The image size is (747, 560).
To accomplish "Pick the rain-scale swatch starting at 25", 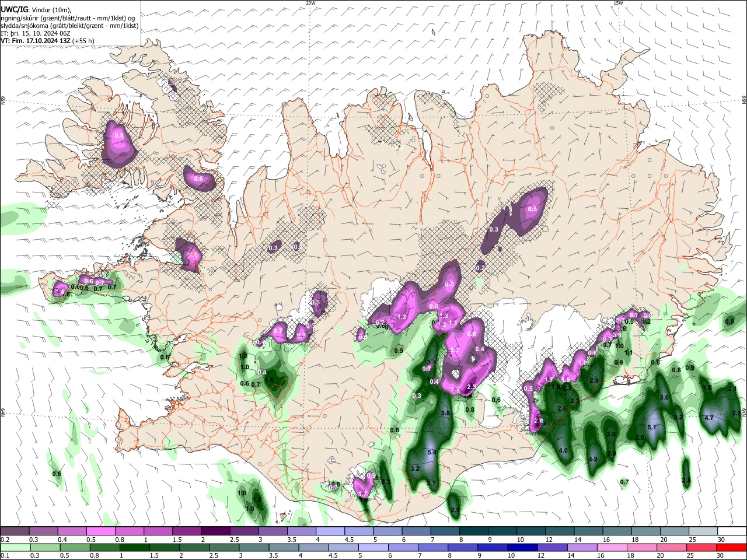I will 701,547.
